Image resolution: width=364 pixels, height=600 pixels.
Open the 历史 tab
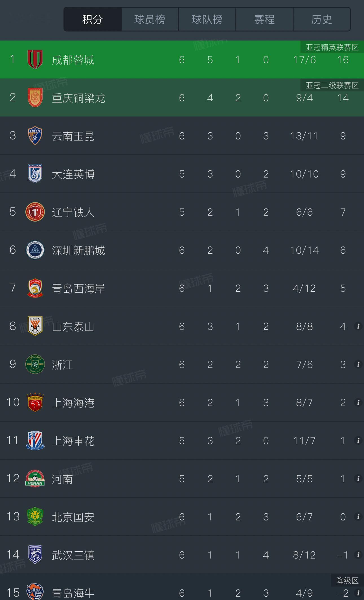pyautogui.click(x=321, y=19)
